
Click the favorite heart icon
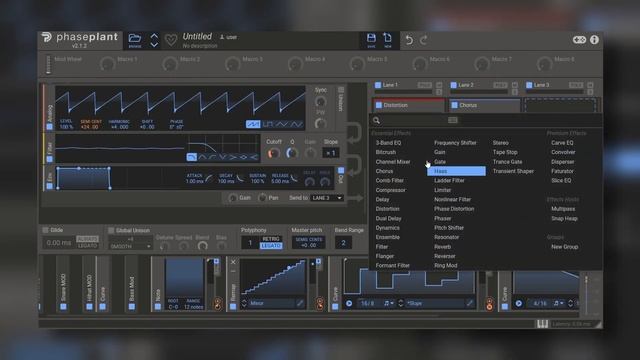tap(171, 40)
